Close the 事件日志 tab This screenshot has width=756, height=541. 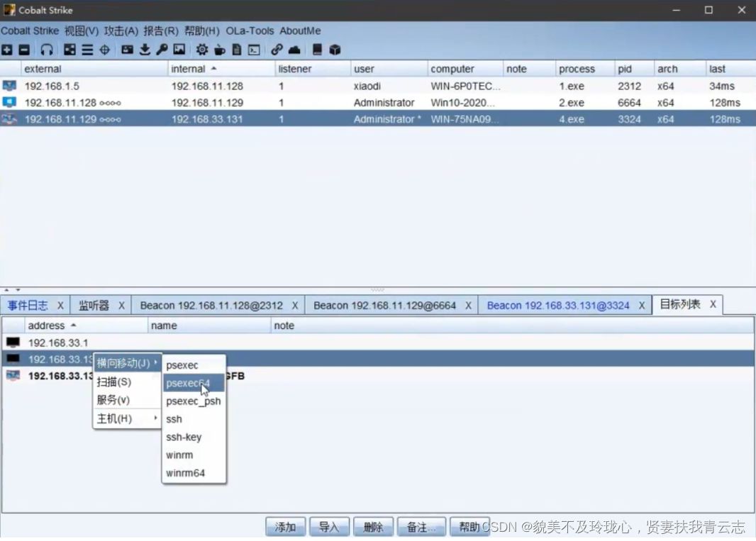pyautogui.click(x=60, y=305)
